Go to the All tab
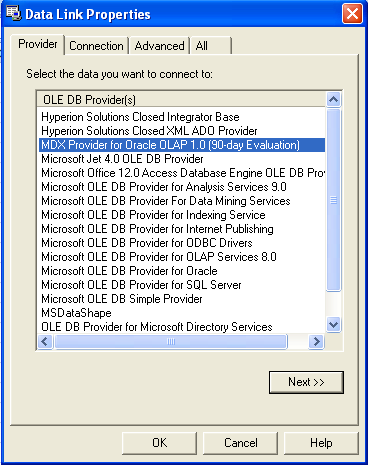368x465 pixels. [x=211, y=46]
